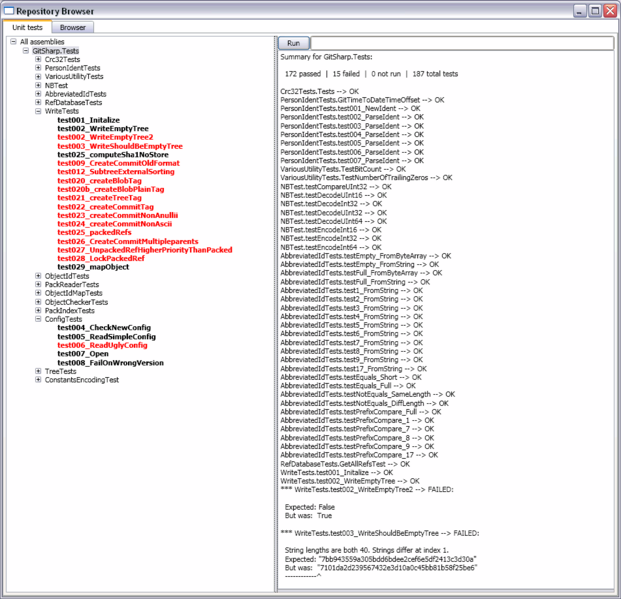Screen dimensions: 621x599
Task: Click 'RefDatabaseTests.GetAllRefsTest --> OK' line
Action: pyautogui.click(x=345, y=464)
